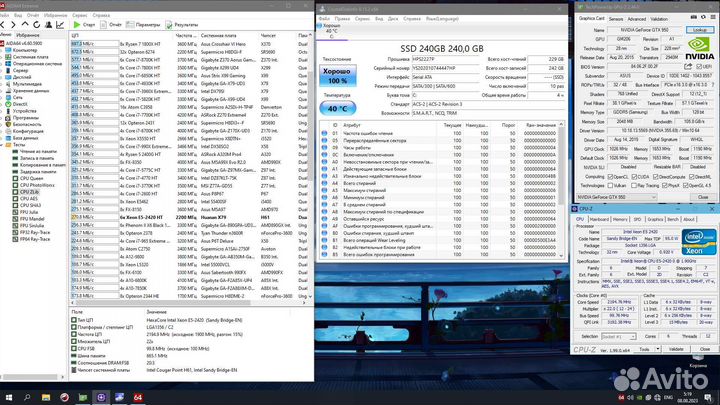Toggle OpenCL checkbox in GPU-Z

click(610, 177)
